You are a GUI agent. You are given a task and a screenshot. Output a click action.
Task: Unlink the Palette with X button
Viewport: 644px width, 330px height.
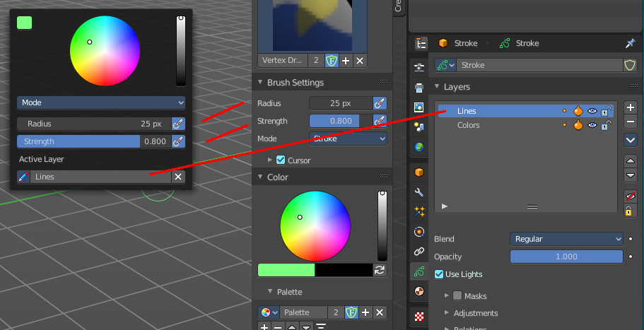coord(380,312)
